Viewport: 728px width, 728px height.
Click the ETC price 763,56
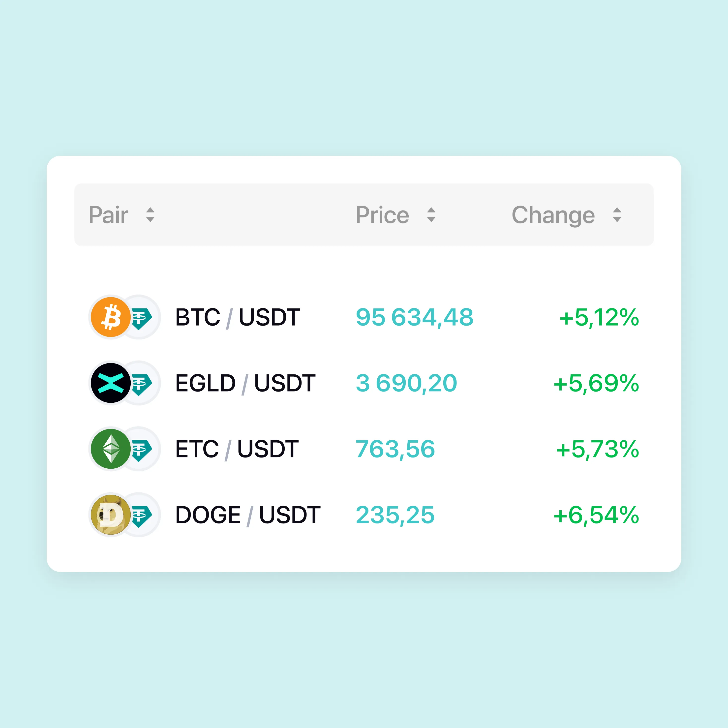coord(395,449)
